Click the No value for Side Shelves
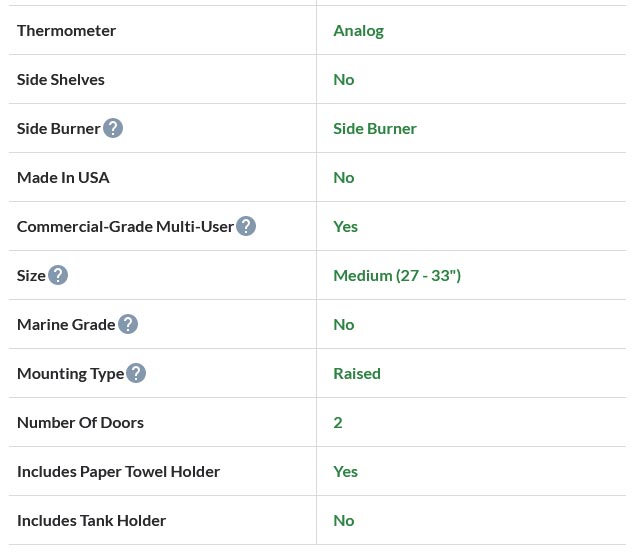The image size is (637, 553). [344, 79]
